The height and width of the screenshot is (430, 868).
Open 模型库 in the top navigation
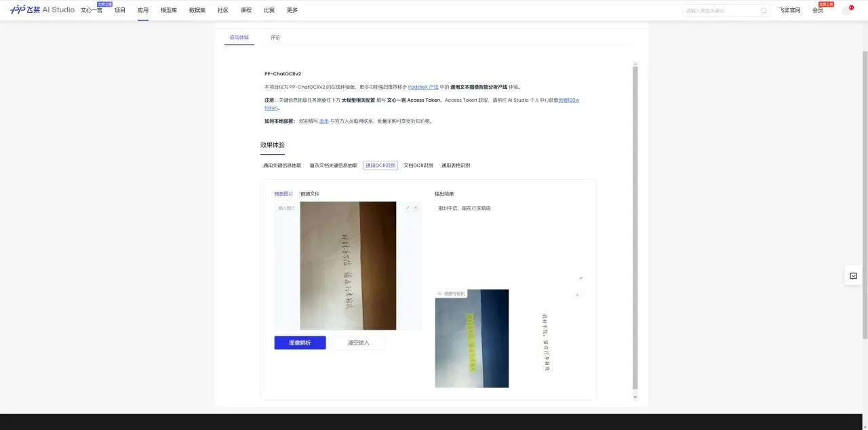coord(169,10)
